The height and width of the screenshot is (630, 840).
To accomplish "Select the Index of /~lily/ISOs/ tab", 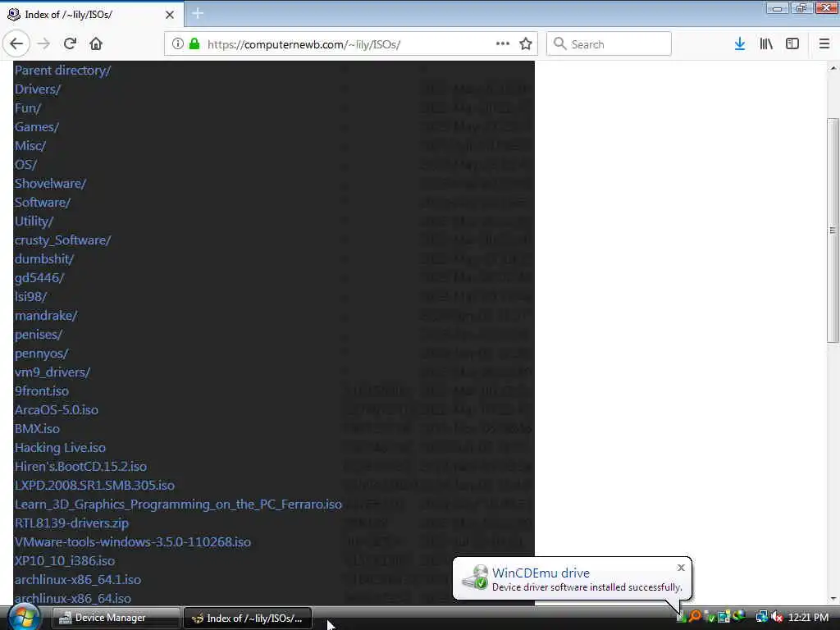I will coord(92,15).
